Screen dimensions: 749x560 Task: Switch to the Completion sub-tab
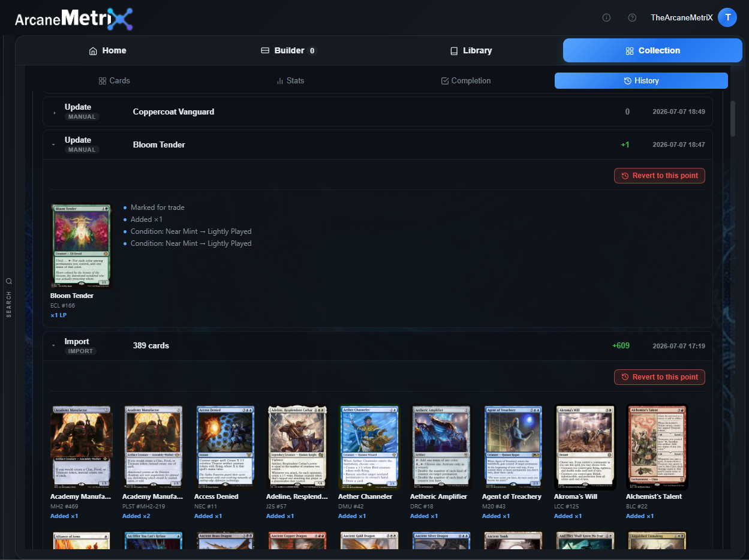coord(465,80)
